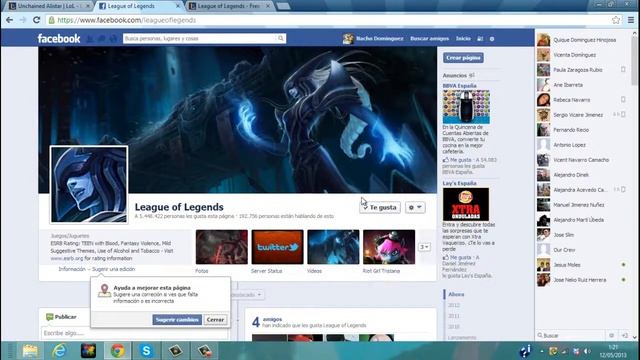
Task: Switch to Unchained Alistar browser tab
Action: pyautogui.click(x=49, y=6)
